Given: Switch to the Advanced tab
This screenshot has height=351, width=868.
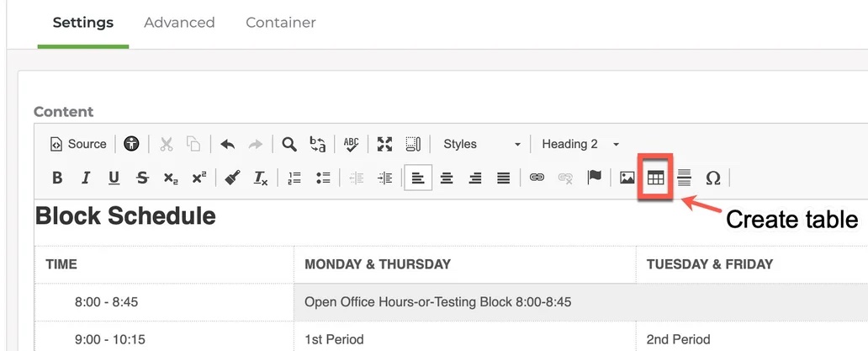Looking at the screenshot, I should [x=179, y=23].
